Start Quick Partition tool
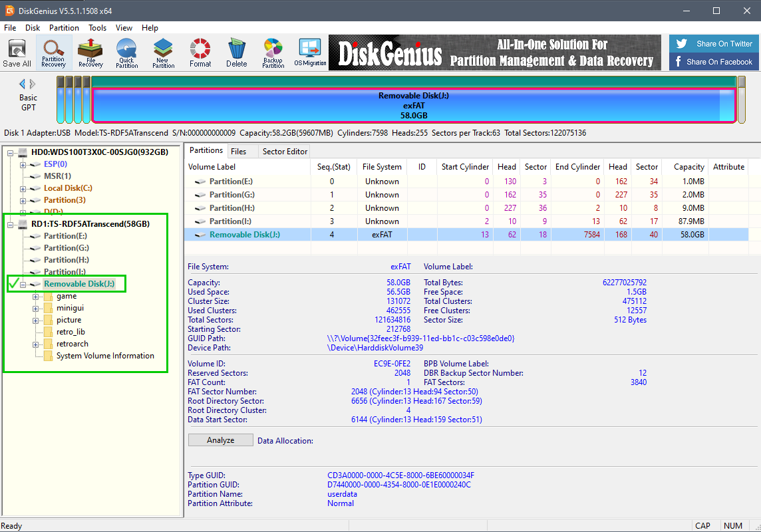The image size is (761, 532). point(126,53)
